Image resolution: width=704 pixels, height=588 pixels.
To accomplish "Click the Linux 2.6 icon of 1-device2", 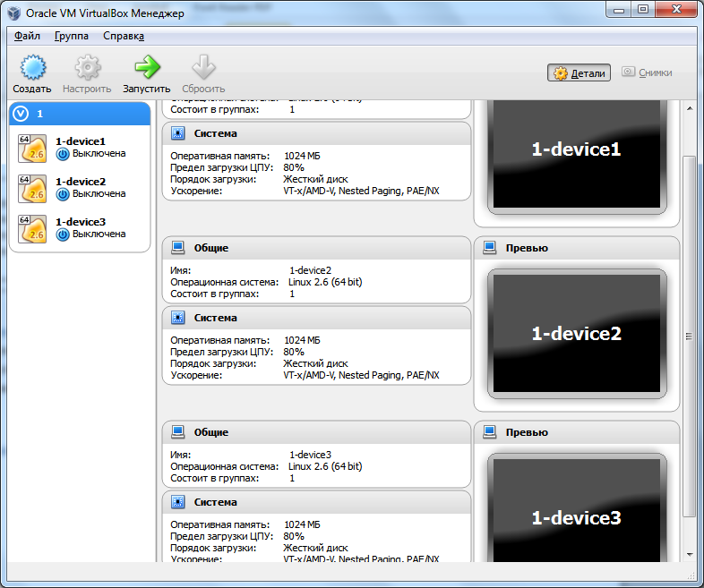I will tap(32, 189).
